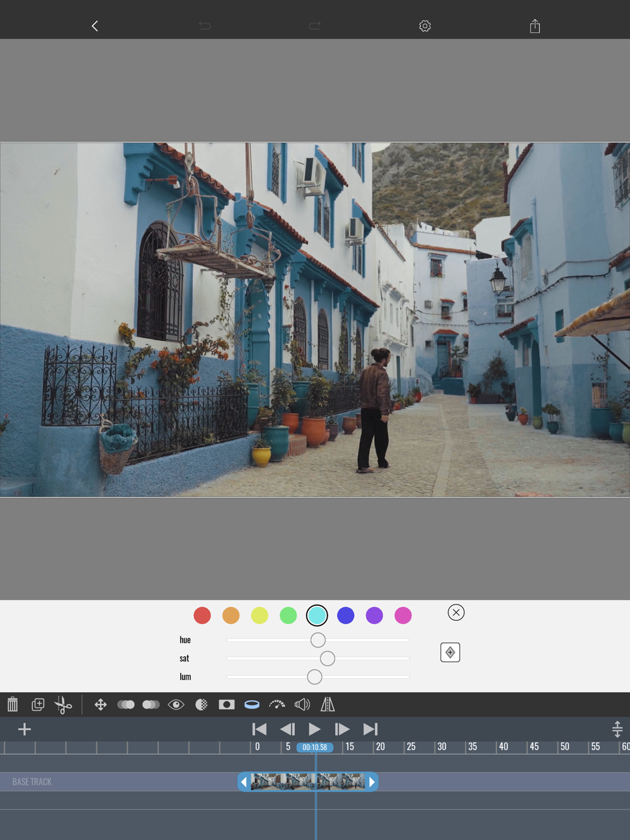Duplicate the selected clip

click(x=38, y=705)
